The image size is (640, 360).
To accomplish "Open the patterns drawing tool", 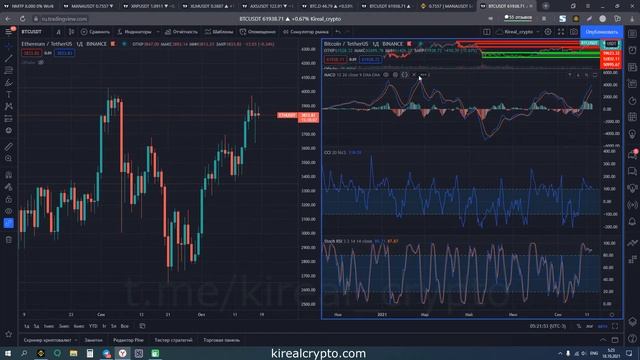I will tap(9, 106).
